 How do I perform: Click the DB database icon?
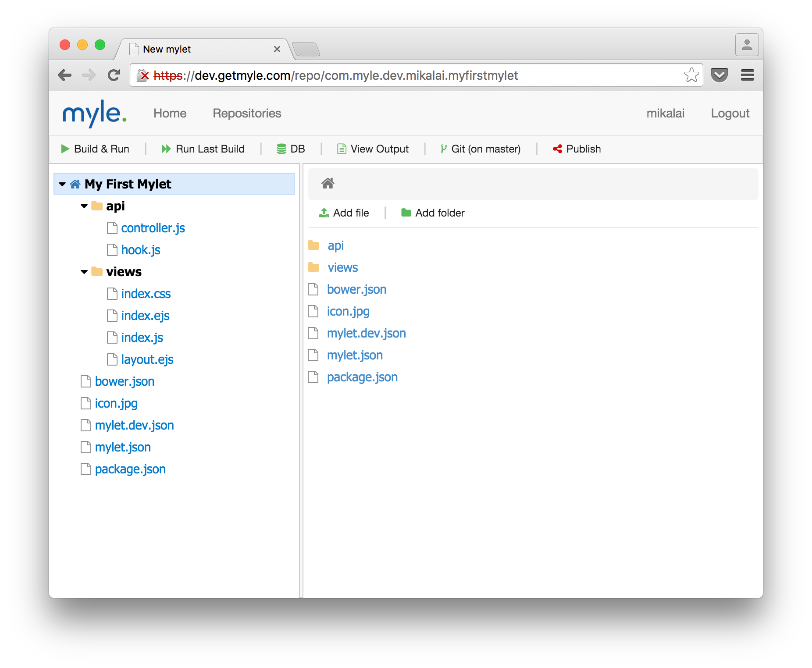click(281, 149)
